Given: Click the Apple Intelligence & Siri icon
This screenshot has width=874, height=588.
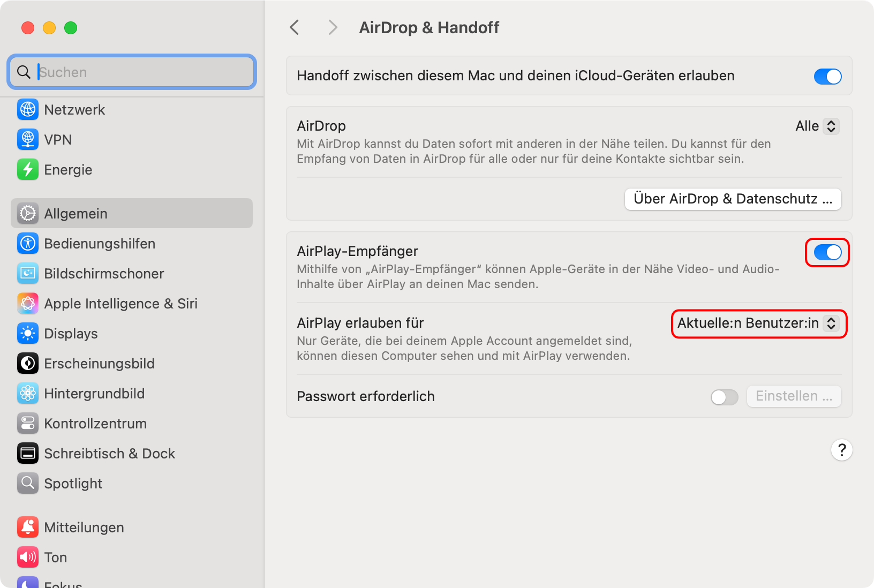Looking at the screenshot, I should pos(28,304).
